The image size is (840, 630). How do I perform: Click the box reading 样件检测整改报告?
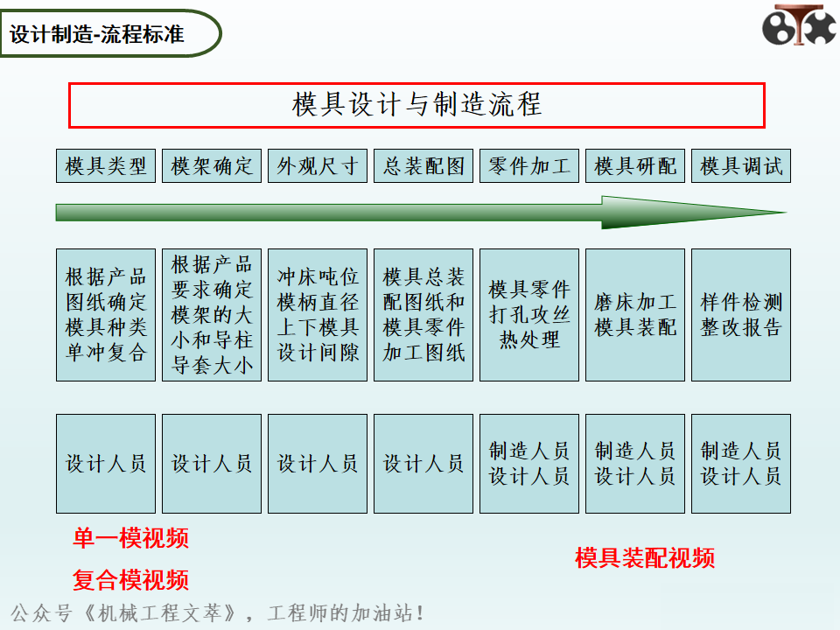point(741,315)
